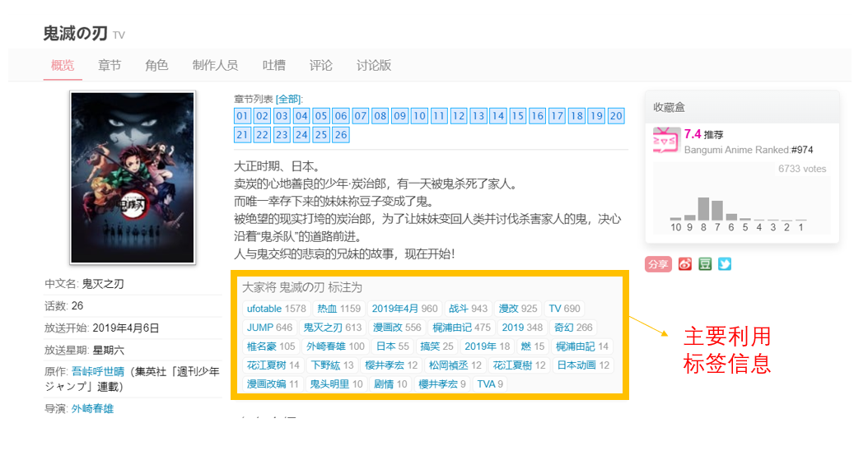Screen dimensions: 868x451
Task: Open the 吐槽 tab
Action: [x=274, y=65]
